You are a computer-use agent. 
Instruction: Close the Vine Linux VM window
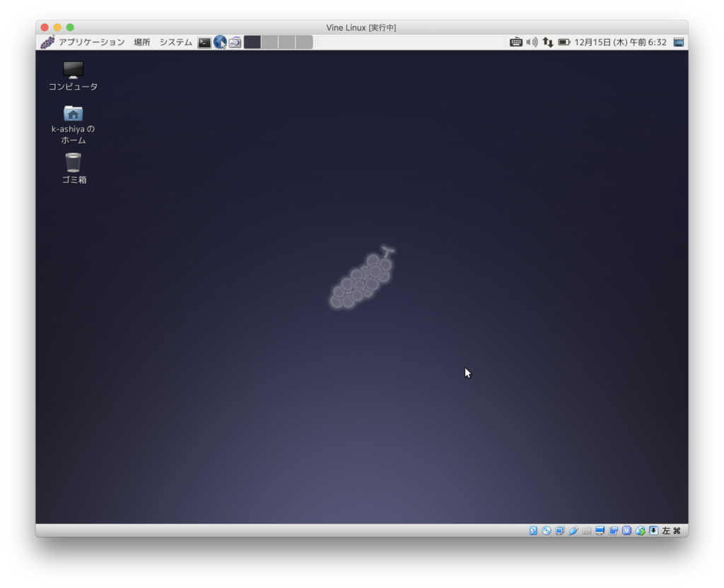coord(45,28)
